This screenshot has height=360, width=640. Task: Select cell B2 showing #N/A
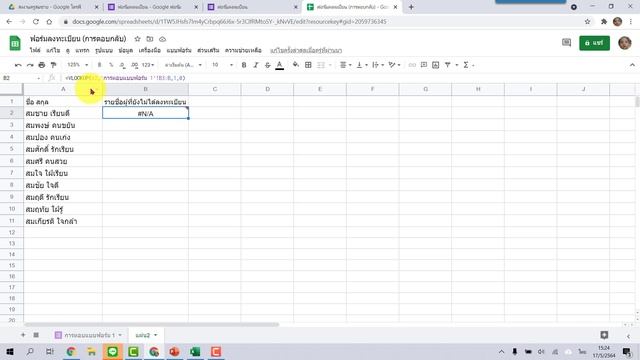click(x=145, y=113)
